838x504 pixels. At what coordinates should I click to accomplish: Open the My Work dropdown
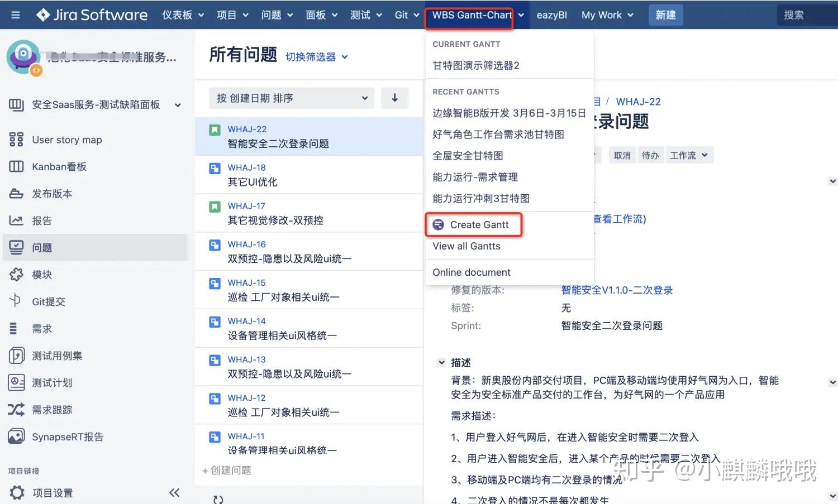pyautogui.click(x=607, y=15)
